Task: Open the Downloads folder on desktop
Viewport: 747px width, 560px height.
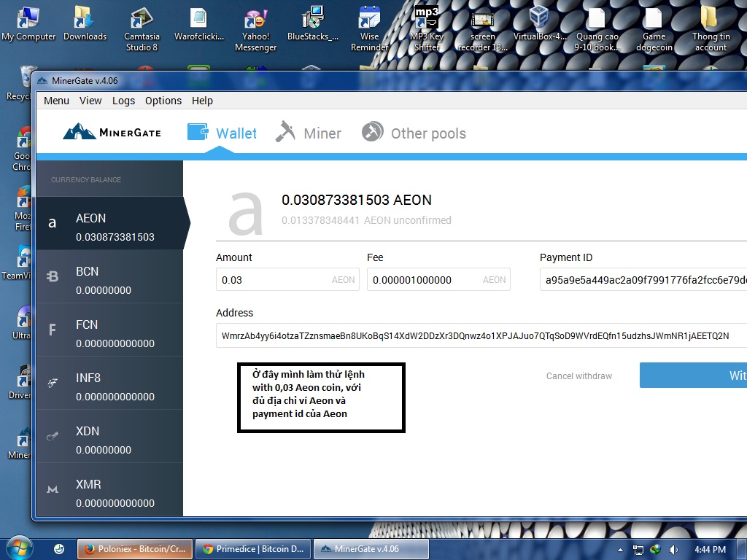Action: [85, 23]
